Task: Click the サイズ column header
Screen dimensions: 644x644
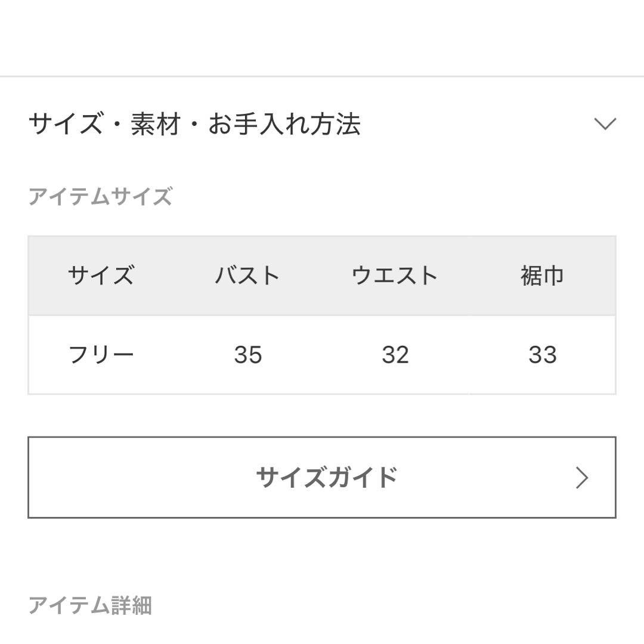Action: [101, 275]
